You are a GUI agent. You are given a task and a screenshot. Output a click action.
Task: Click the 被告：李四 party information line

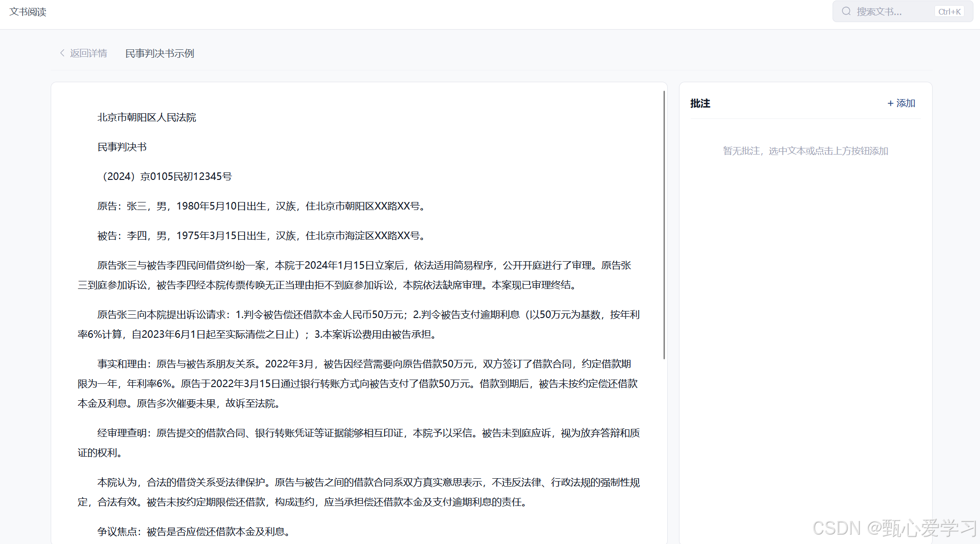tap(261, 236)
